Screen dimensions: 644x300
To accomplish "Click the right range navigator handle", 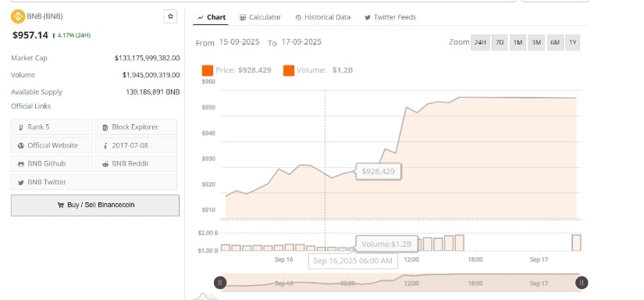I will 581,283.
